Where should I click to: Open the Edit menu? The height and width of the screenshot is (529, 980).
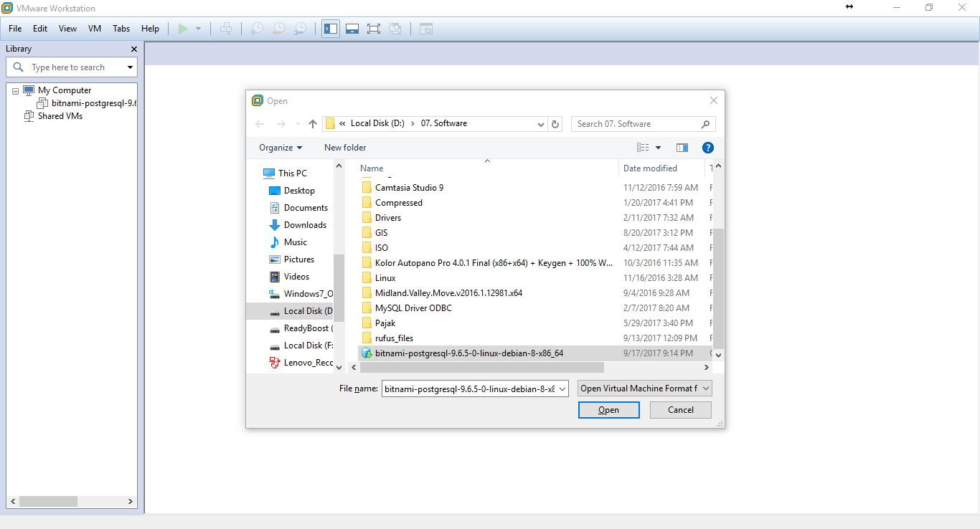pos(40,29)
